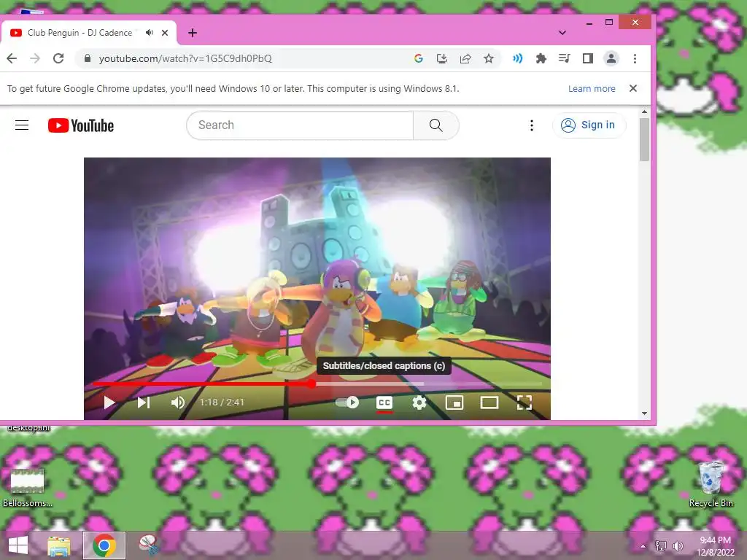Open the Windows Start button

18,545
